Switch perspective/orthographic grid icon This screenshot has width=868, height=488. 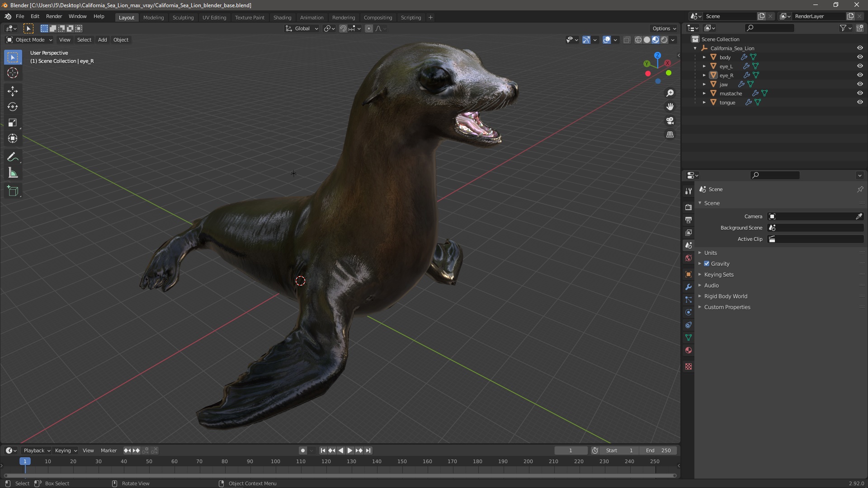pos(670,135)
